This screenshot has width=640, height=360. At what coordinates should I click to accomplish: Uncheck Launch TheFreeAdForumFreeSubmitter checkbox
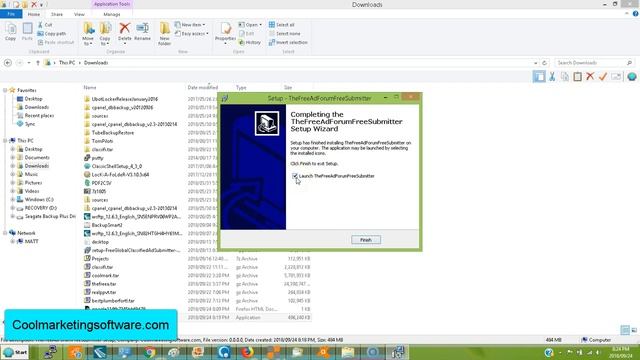point(295,176)
